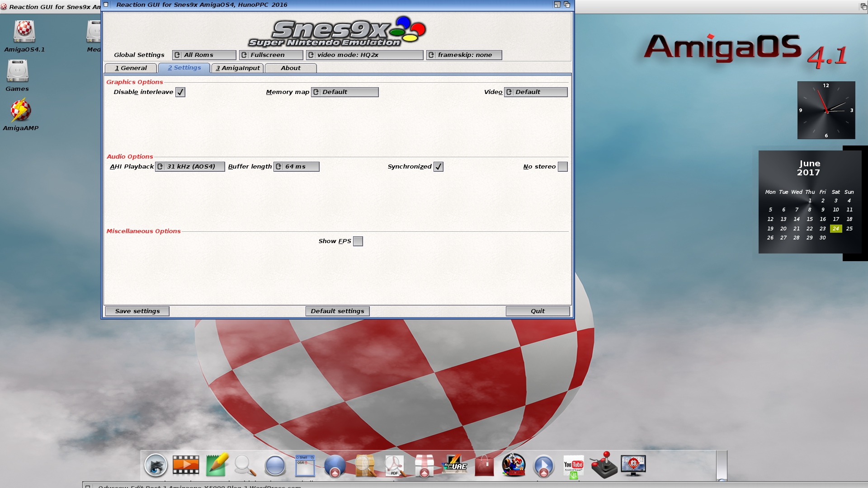Change Buffer length 64 ms chooser

(297, 167)
